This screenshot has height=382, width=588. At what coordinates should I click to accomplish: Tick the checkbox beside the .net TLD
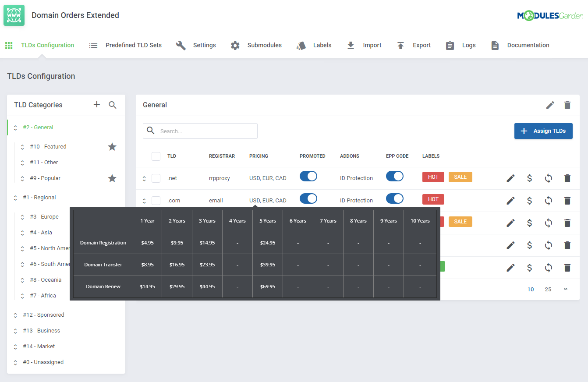click(x=156, y=178)
